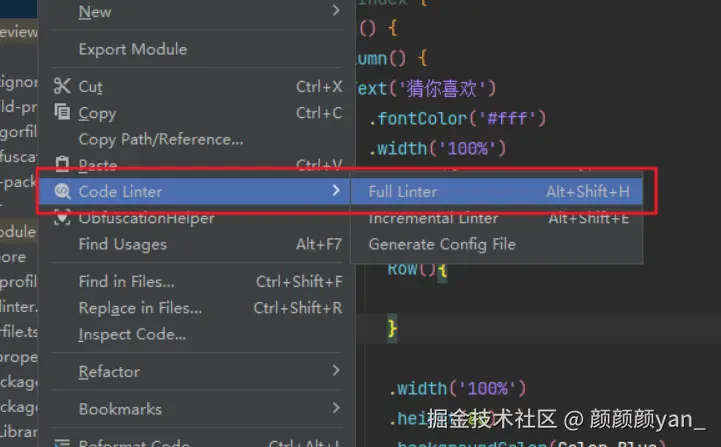Image resolution: width=721 pixels, height=447 pixels.
Task: Open the New menu entry
Action: (197, 11)
